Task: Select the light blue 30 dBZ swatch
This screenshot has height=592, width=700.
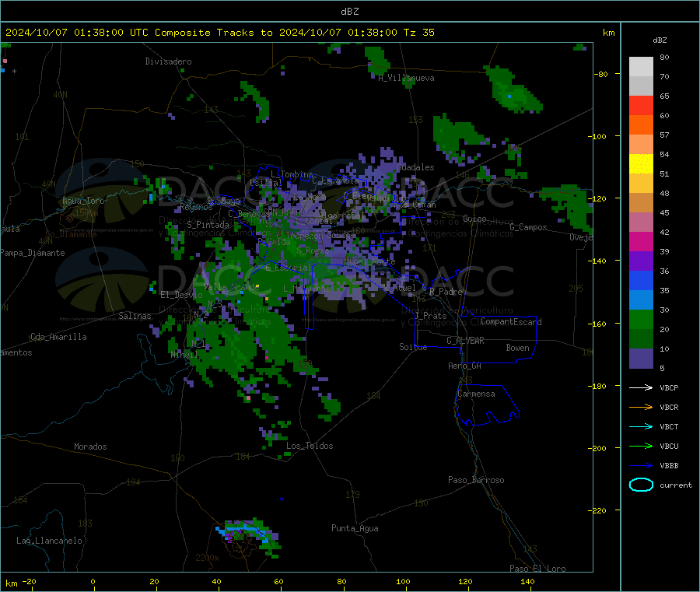Action: click(641, 300)
